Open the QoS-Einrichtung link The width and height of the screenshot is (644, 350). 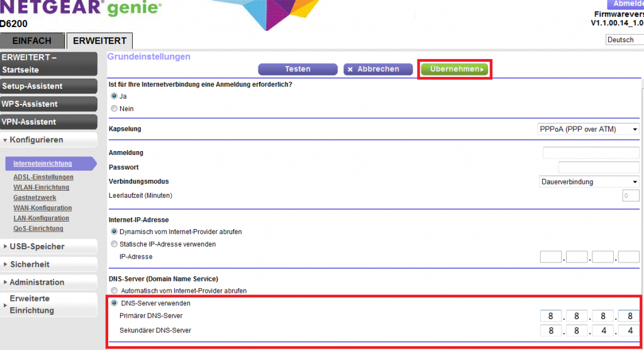pyautogui.click(x=38, y=229)
